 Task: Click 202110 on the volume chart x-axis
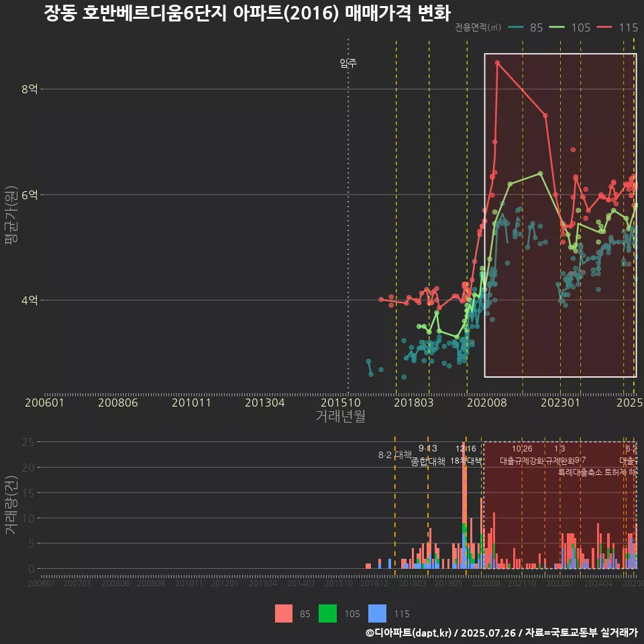pos(522,583)
